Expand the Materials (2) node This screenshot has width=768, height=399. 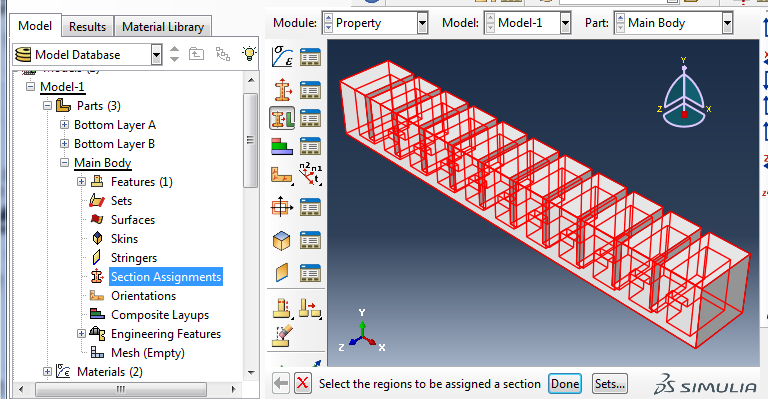coord(47,372)
